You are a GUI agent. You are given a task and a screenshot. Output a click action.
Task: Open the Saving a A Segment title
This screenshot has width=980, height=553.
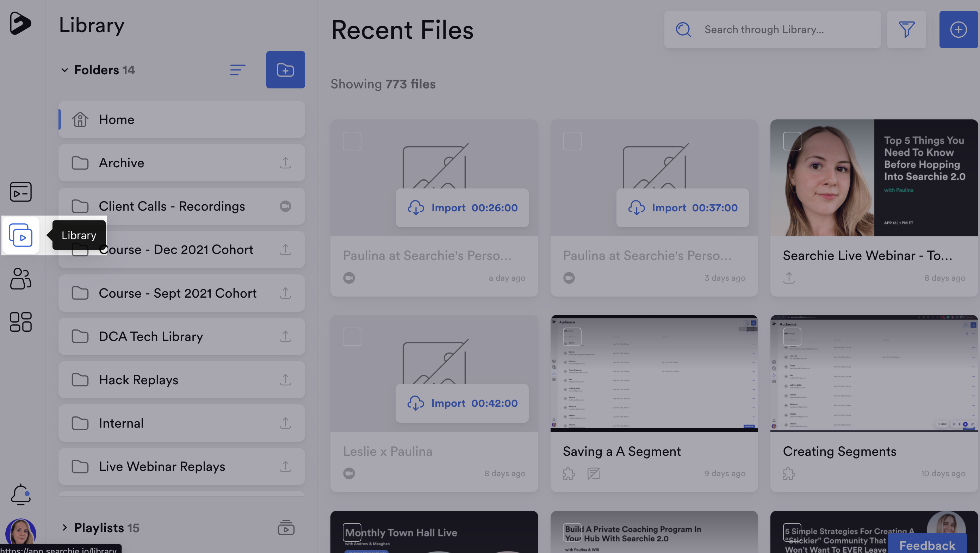coord(622,451)
